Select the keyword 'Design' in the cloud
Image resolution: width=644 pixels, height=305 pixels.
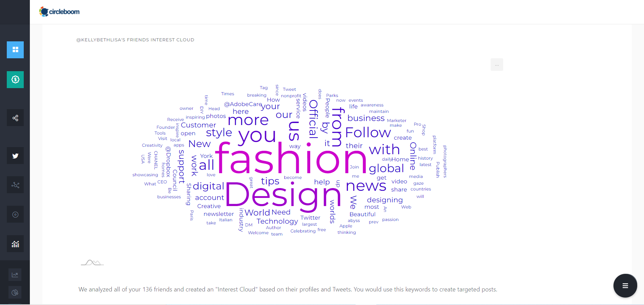[283, 196]
